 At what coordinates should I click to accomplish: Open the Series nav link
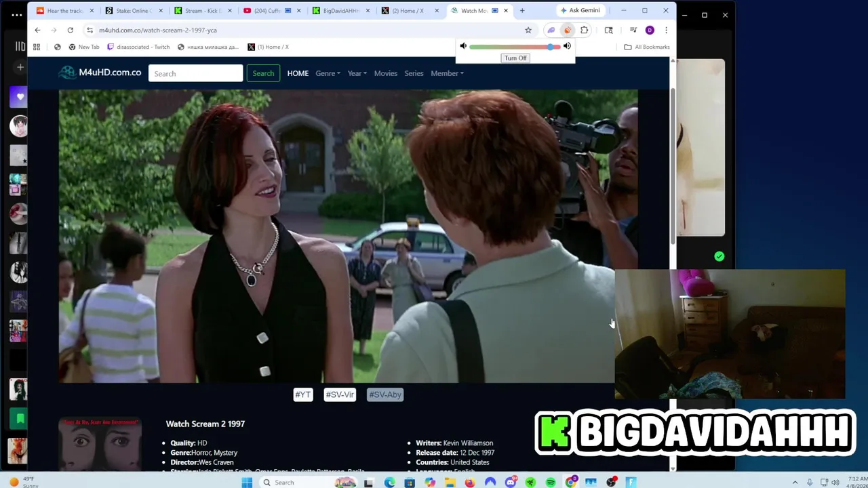point(414,73)
